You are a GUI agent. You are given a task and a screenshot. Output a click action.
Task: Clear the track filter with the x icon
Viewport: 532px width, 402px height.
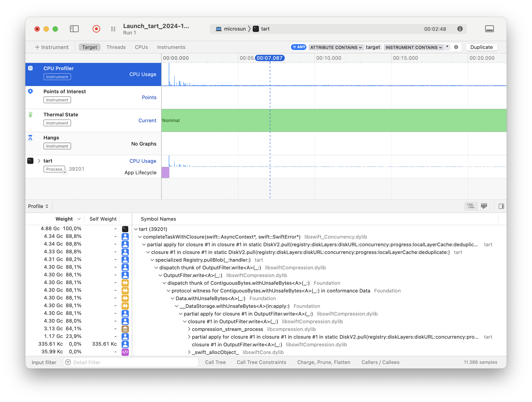(456, 47)
